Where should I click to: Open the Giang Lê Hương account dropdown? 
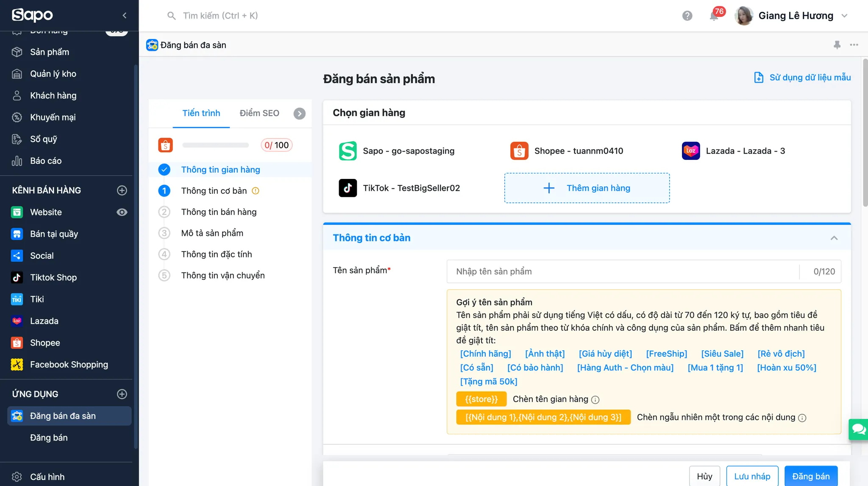844,16
